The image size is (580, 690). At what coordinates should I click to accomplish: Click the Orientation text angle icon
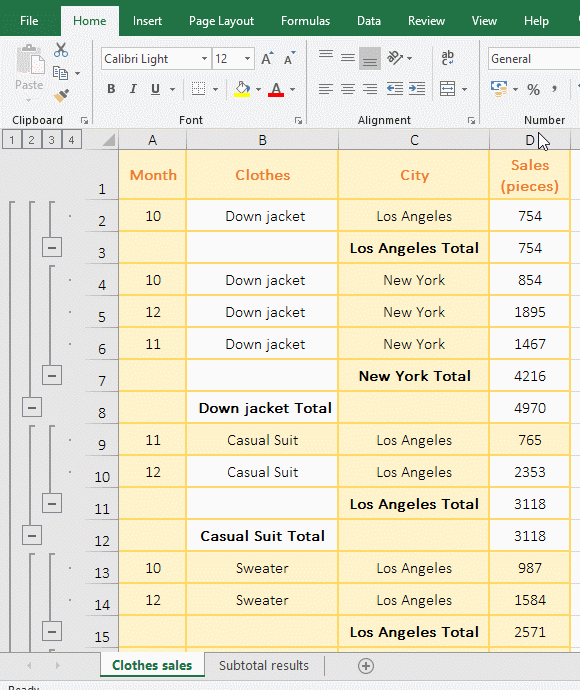(x=395, y=58)
